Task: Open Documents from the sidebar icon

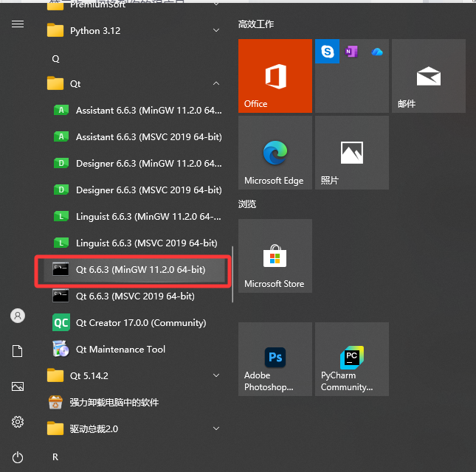Action: point(17,351)
